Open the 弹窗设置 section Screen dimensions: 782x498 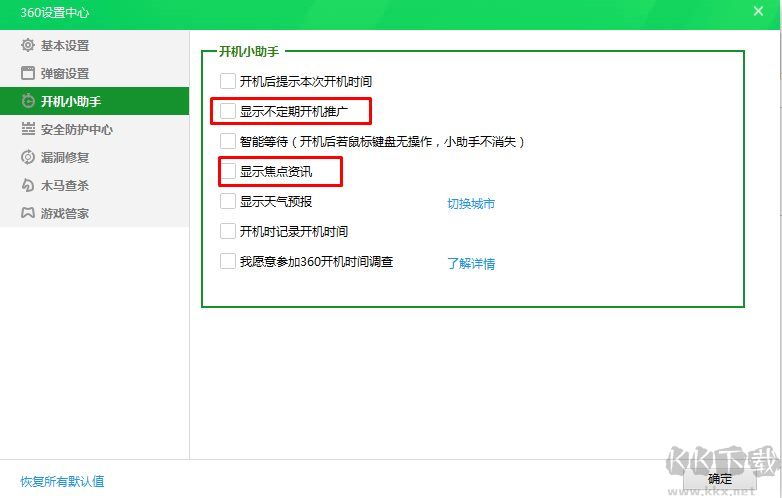pos(95,73)
